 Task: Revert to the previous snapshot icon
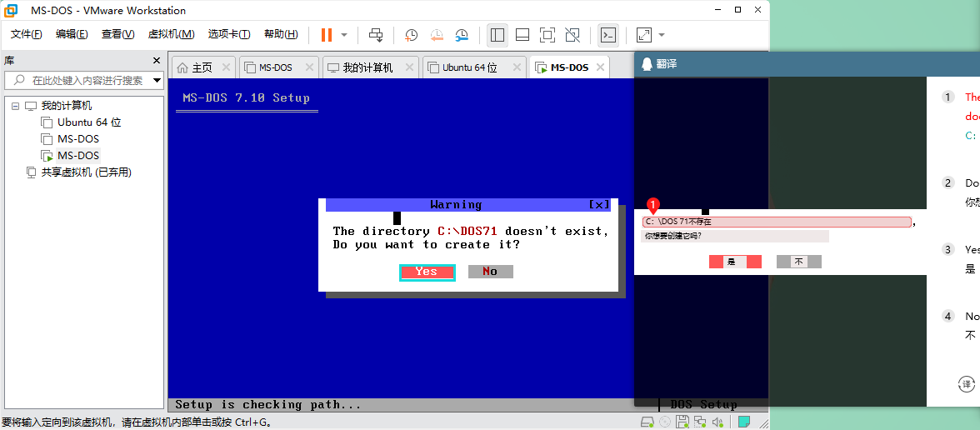437,35
